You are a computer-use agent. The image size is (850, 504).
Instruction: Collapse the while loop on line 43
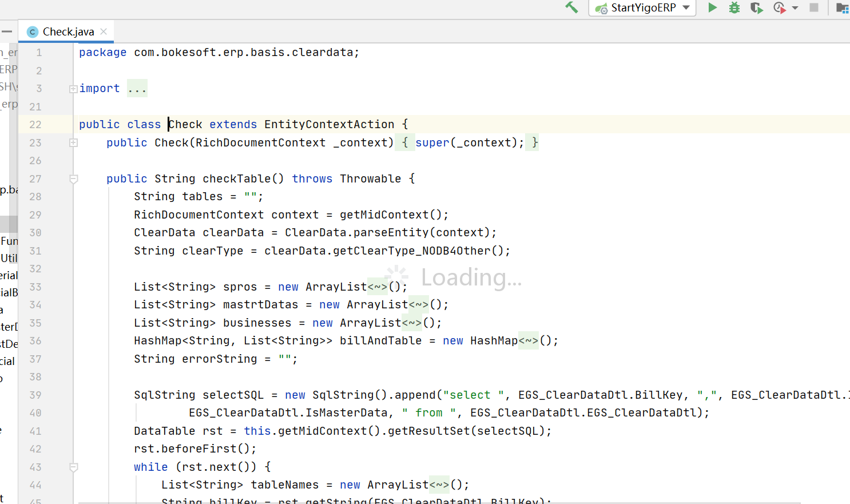point(73,467)
